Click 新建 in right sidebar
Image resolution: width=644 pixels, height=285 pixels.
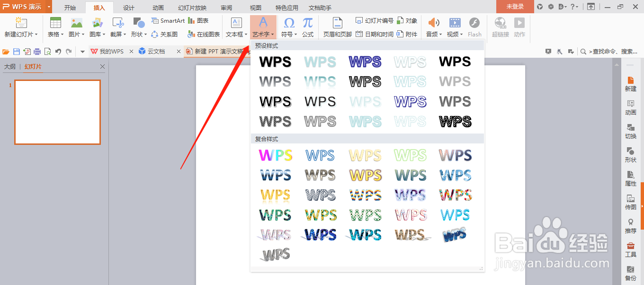pos(630,84)
